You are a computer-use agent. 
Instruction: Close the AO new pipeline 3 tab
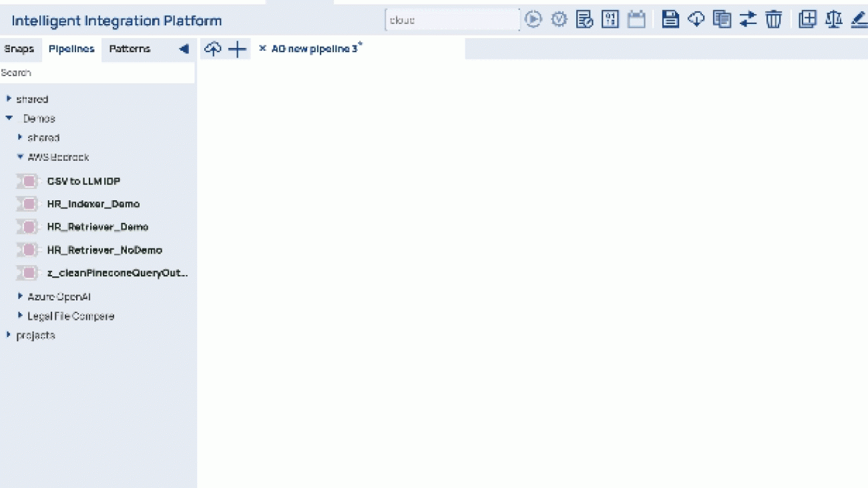[262, 49]
